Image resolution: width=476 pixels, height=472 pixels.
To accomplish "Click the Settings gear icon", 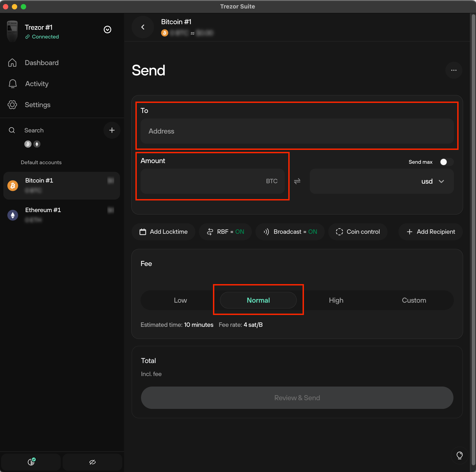I will [12, 105].
